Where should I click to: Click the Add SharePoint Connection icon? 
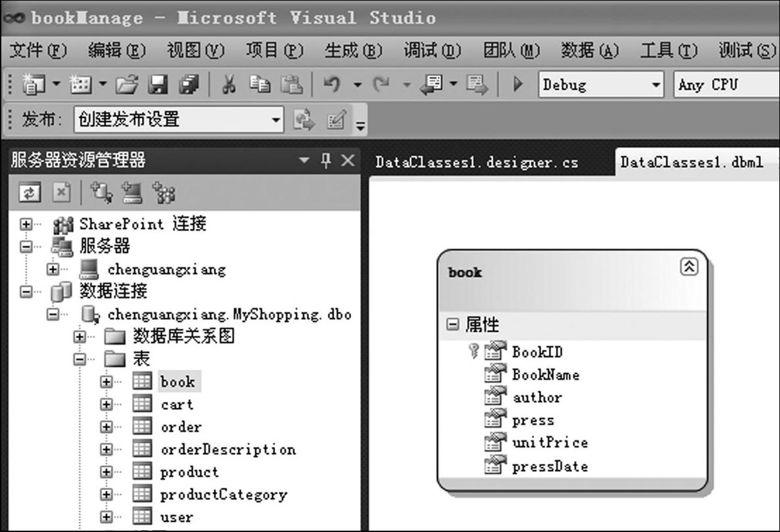[164, 193]
